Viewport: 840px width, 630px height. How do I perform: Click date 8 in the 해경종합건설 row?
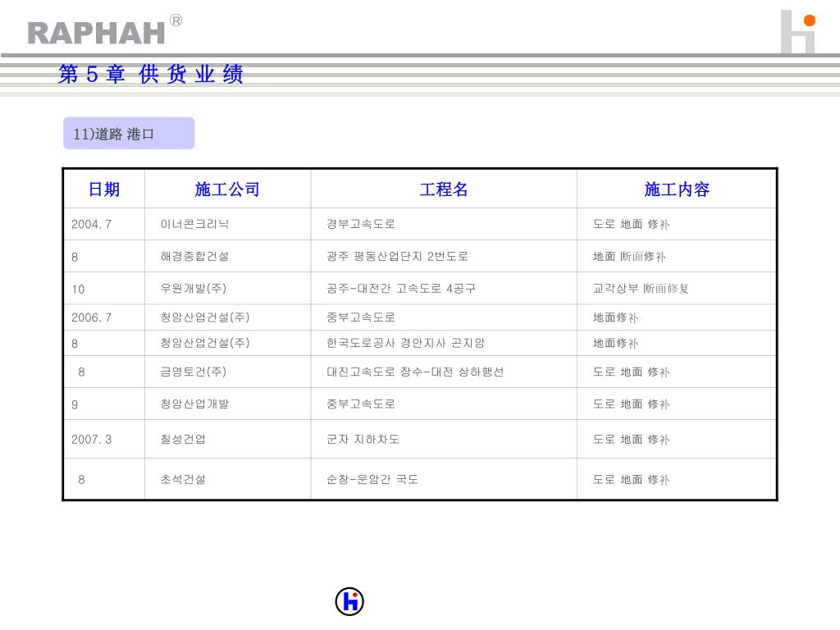pyautogui.click(x=75, y=257)
